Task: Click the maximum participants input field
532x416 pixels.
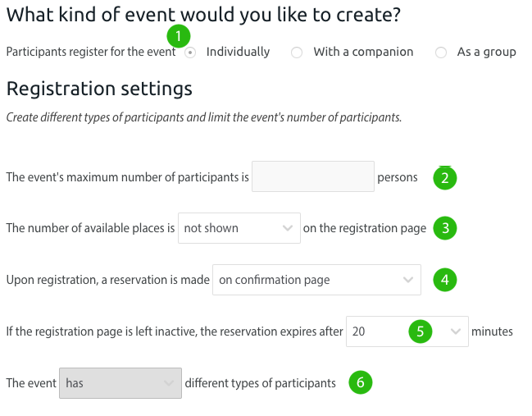Action: 312,176
